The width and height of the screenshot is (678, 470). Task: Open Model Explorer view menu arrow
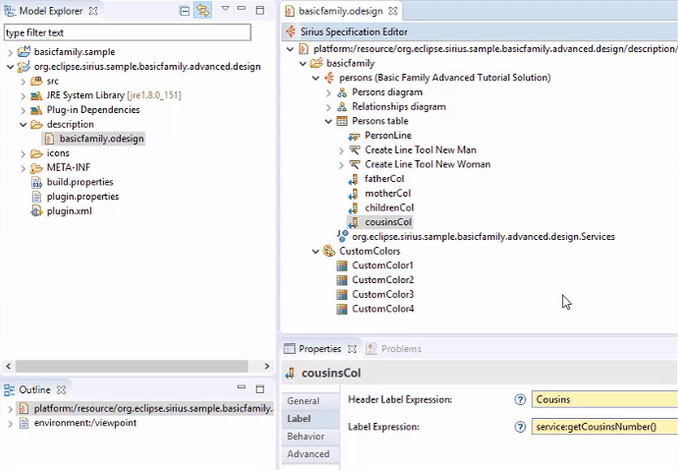(225, 10)
